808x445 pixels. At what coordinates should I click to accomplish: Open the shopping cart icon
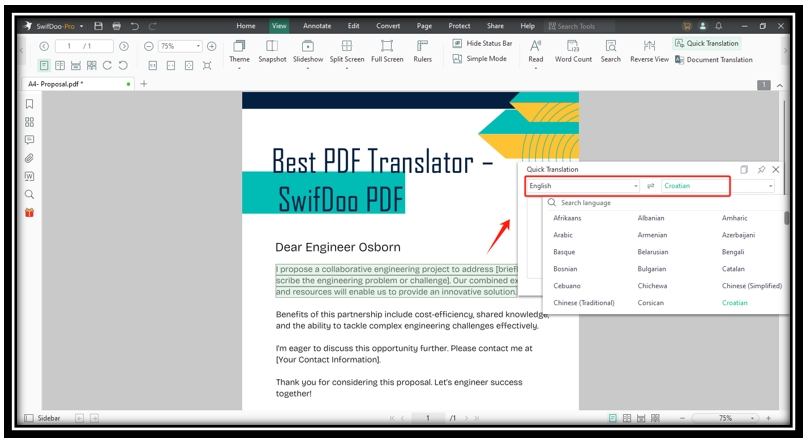(x=686, y=26)
